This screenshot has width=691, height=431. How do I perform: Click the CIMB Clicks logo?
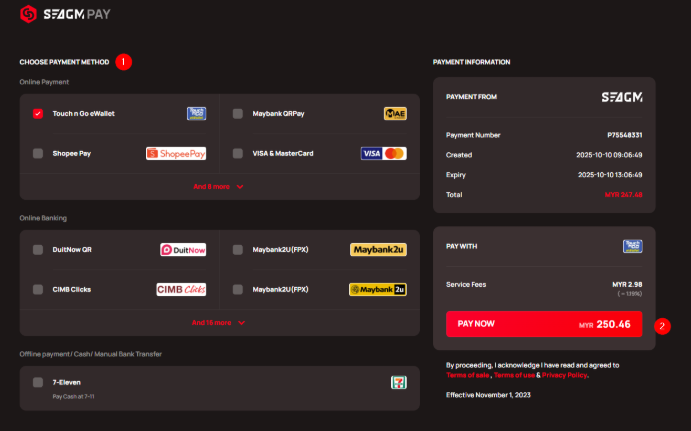181,290
